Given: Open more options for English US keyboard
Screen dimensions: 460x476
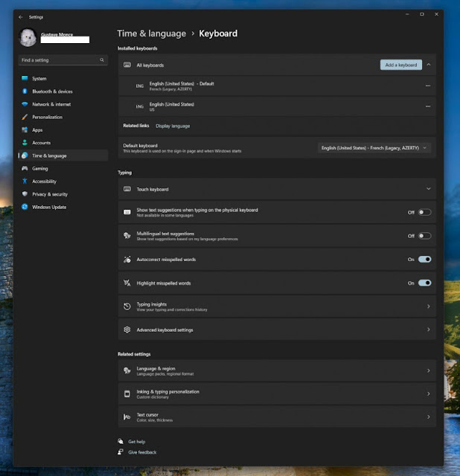Looking at the screenshot, I should 428,106.
